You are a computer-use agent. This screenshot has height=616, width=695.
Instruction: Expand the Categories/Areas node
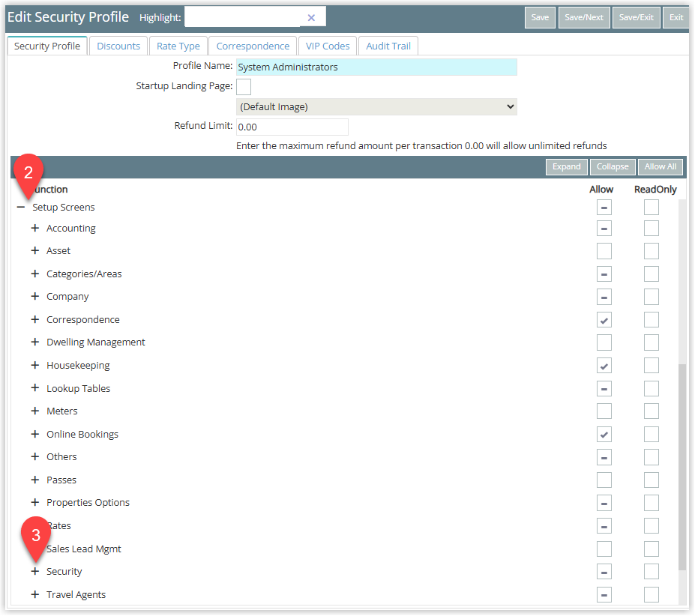tap(35, 274)
